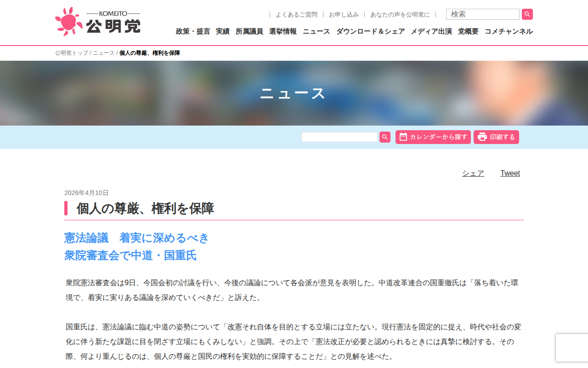
Task: Go to ニュース in the breadcrumb
Action: [x=104, y=53]
